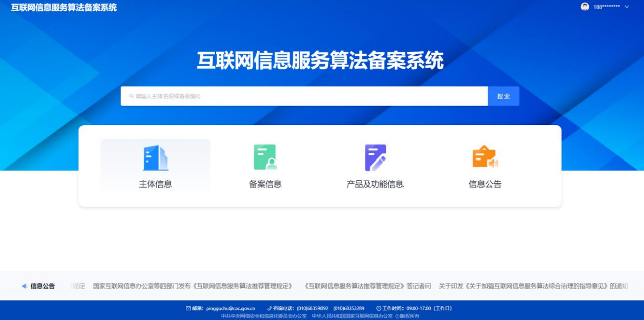Click the 188******** account name

(607, 7)
